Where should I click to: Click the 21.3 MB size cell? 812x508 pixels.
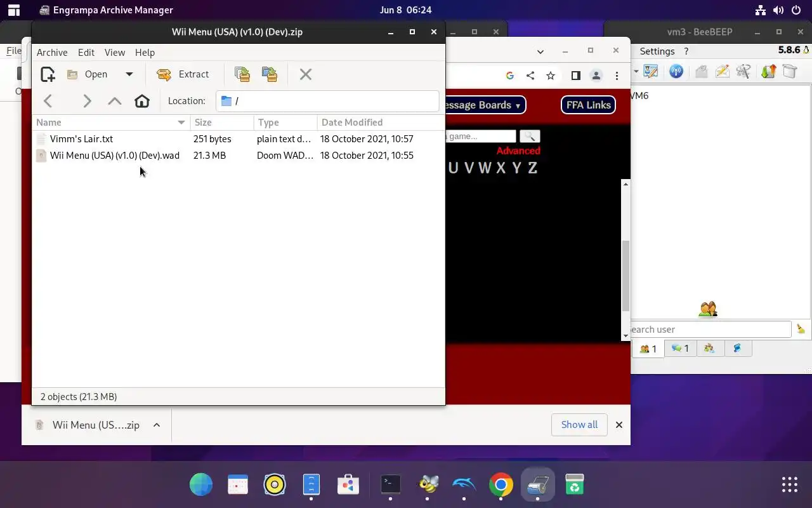209,156
